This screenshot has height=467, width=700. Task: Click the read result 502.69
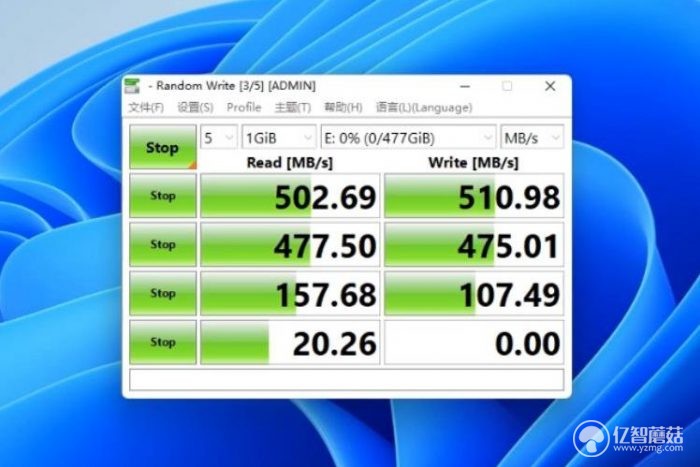tap(290, 196)
